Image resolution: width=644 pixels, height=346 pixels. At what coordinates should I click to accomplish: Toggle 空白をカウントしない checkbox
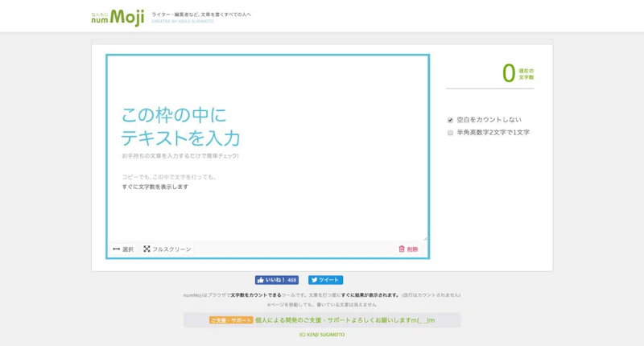point(450,120)
